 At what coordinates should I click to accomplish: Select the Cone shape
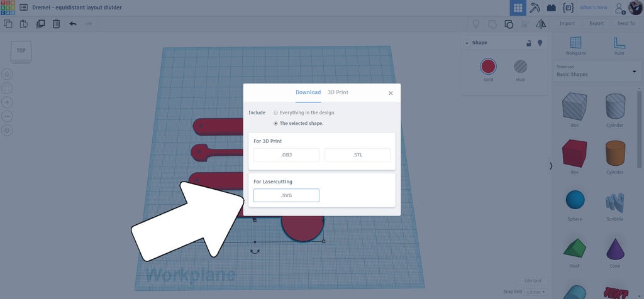(x=615, y=249)
